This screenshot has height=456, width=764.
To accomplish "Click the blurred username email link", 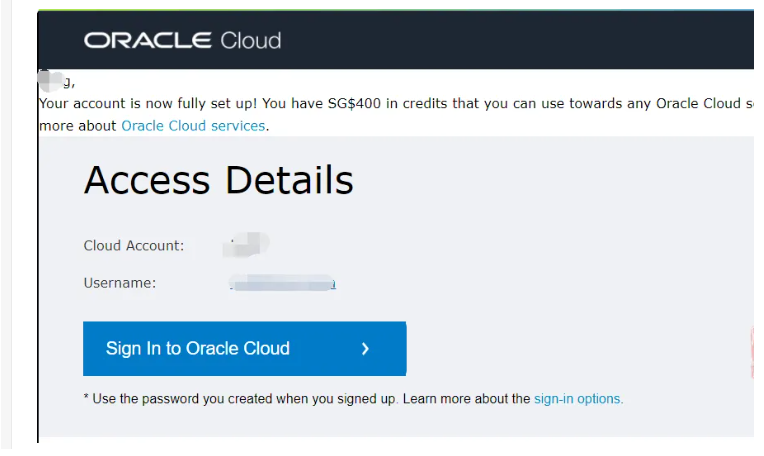I will pos(282,284).
